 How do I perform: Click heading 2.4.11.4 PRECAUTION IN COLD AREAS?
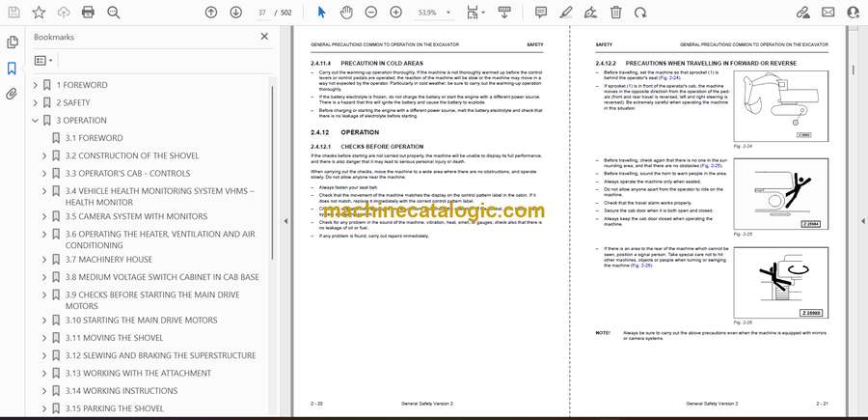coord(366,63)
